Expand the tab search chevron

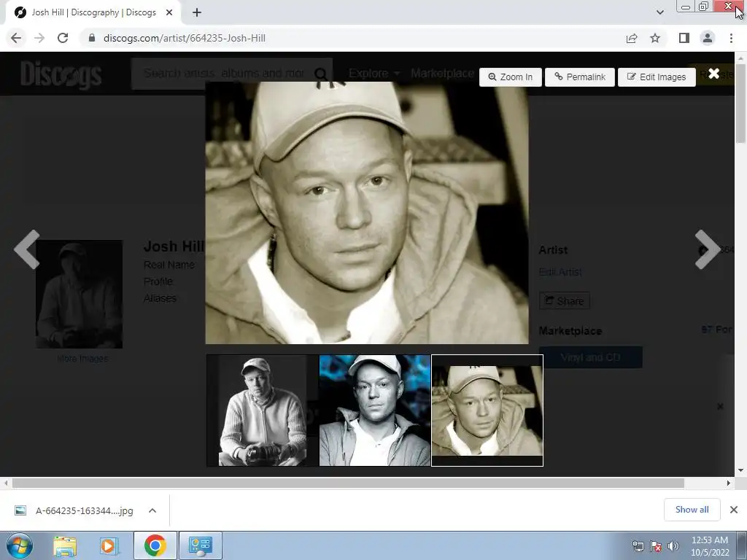coord(659,12)
